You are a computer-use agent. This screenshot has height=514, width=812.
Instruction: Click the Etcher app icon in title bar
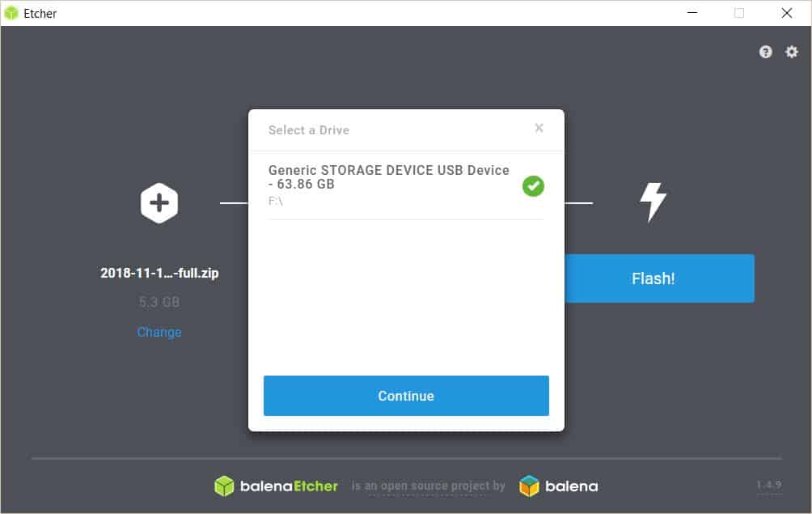point(11,13)
